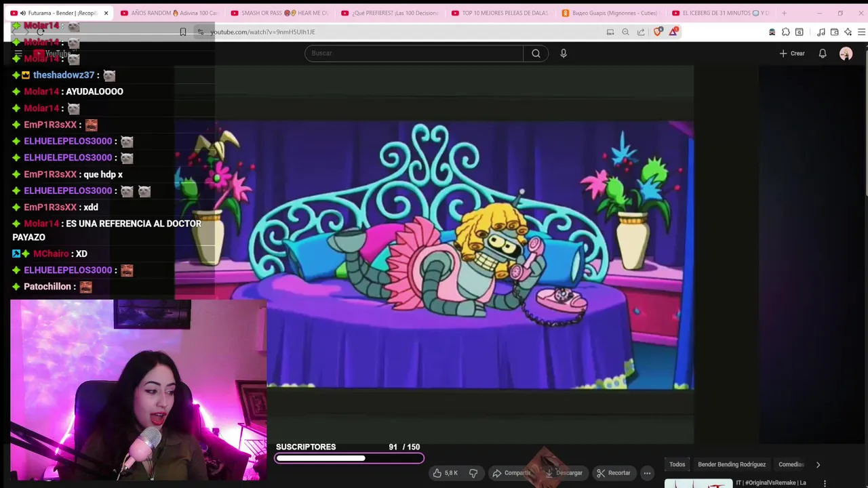Image resolution: width=868 pixels, height=488 pixels.
Task: Switch to EL ICEBERG DE 31 MINUTOS tab
Action: click(721, 13)
